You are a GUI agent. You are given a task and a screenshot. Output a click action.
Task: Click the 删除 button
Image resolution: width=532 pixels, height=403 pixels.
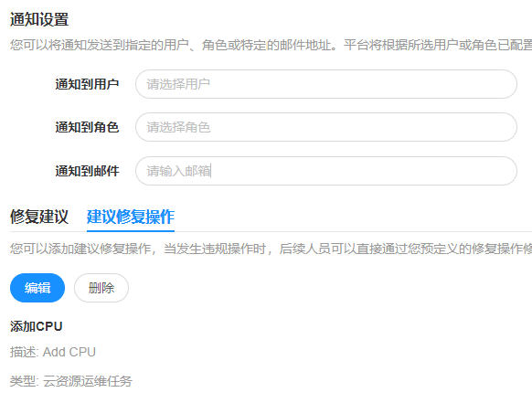tap(101, 288)
